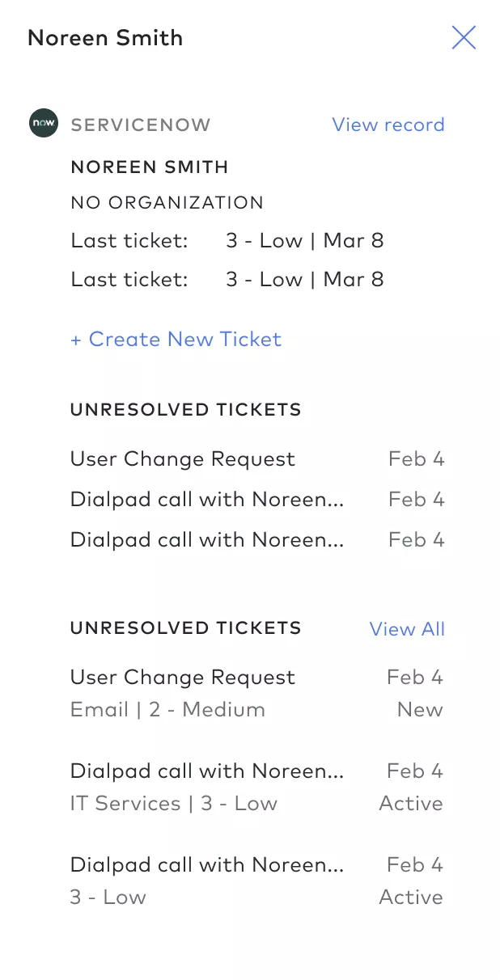The image size is (500, 980).
Task: Open the View record link
Action: click(388, 125)
